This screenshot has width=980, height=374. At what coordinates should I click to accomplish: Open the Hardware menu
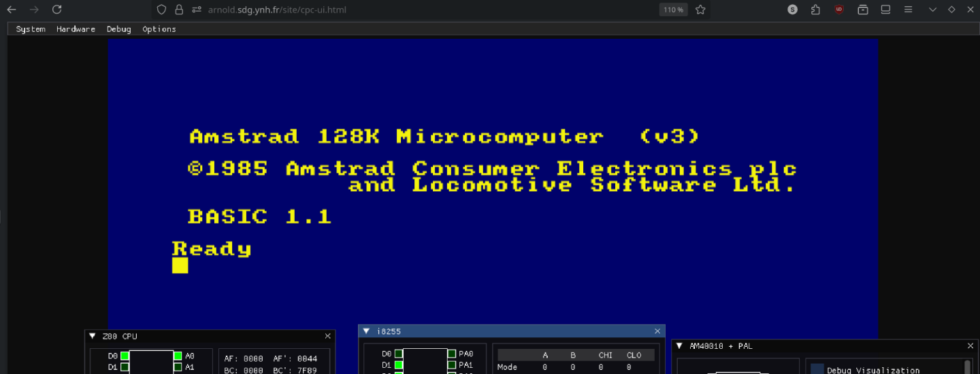[76, 29]
